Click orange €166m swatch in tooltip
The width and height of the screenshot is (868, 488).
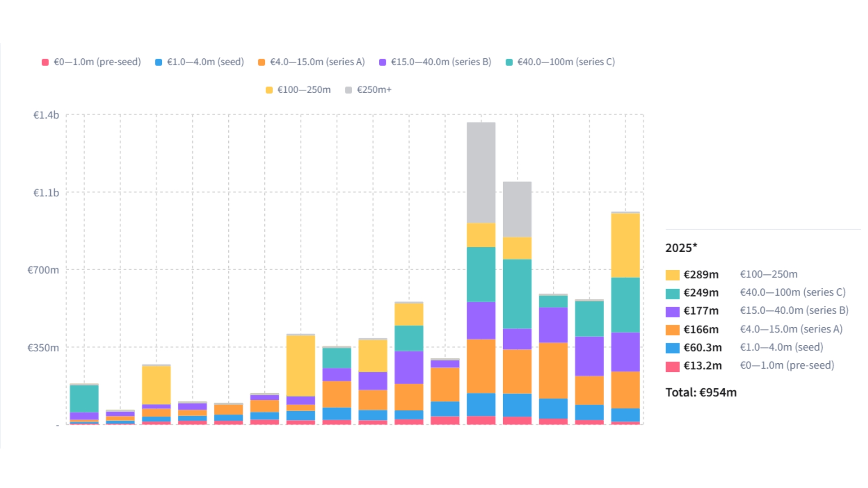click(672, 330)
